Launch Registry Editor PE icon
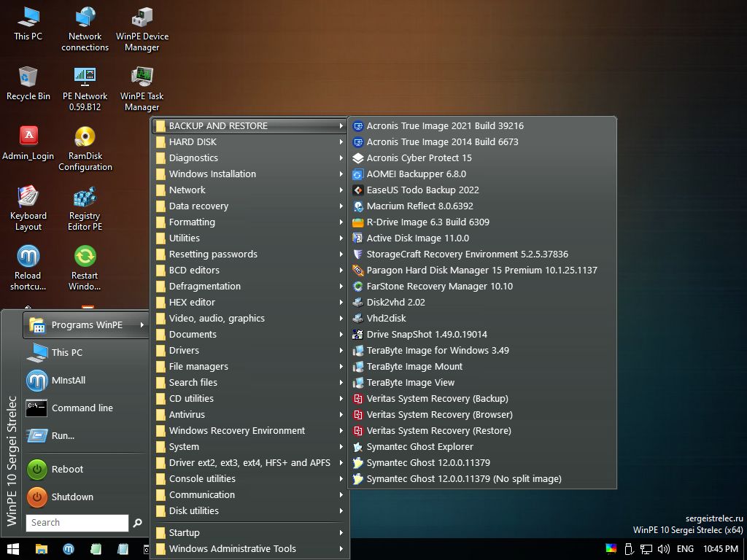Screen dimensions: 747x560 coord(85,209)
